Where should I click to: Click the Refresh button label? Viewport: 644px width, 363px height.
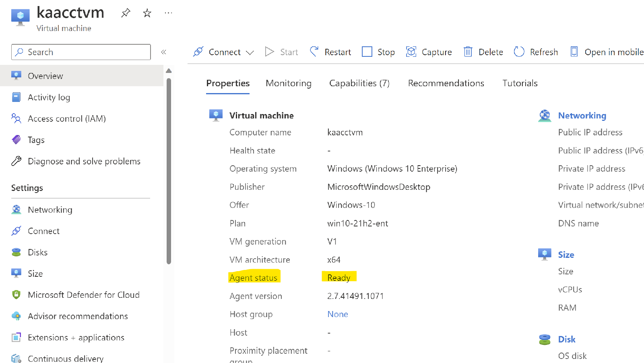pos(544,52)
